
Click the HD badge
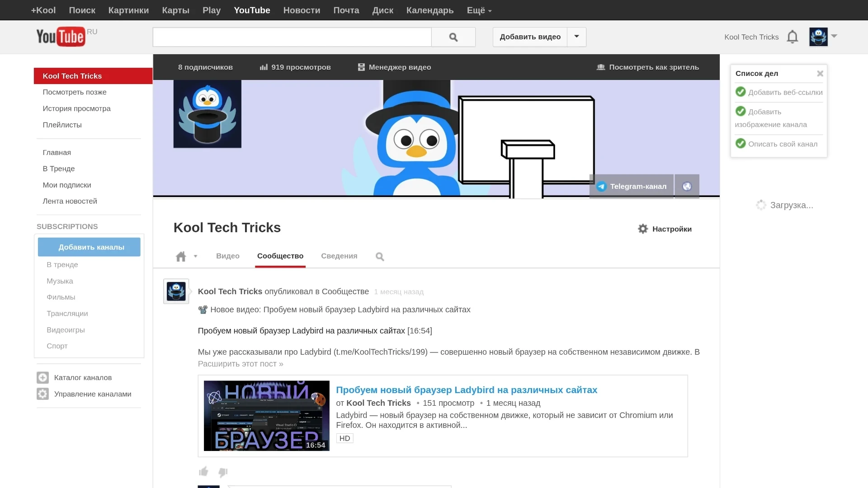coord(344,438)
